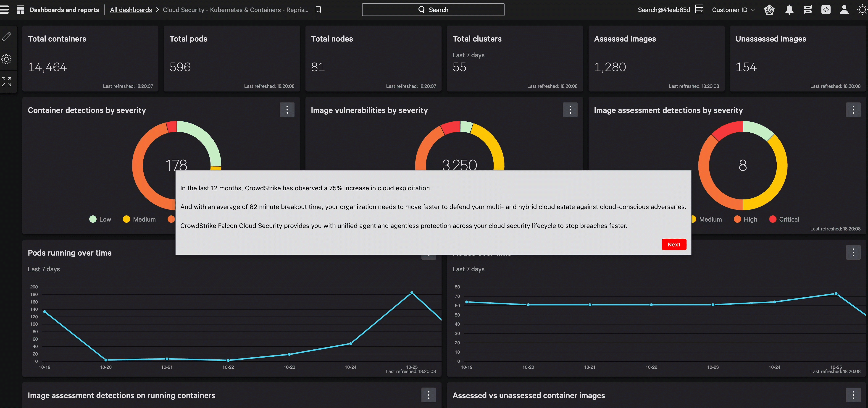This screenshot has height=408, width=868.
Task: Click the 8 image assessment donut total
Action: [x=743, y=165]
